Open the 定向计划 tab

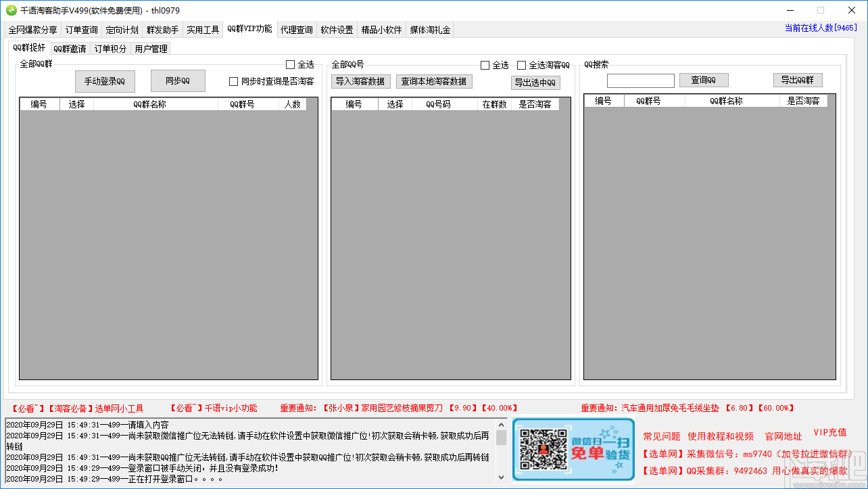(122, 30)
